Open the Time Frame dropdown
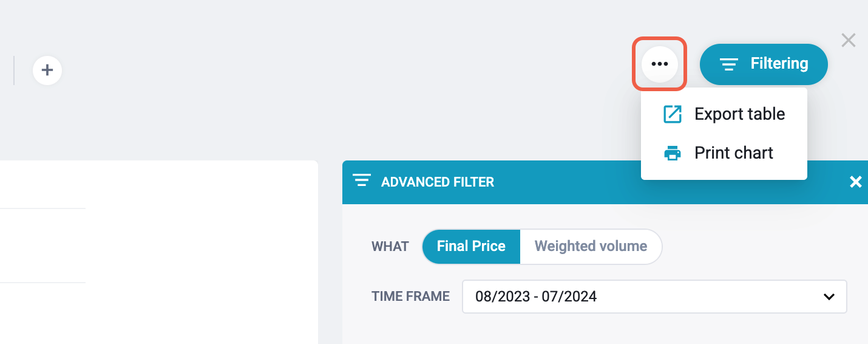The height and width of the screenshot is (344, 868). click(x=654, y=297)
